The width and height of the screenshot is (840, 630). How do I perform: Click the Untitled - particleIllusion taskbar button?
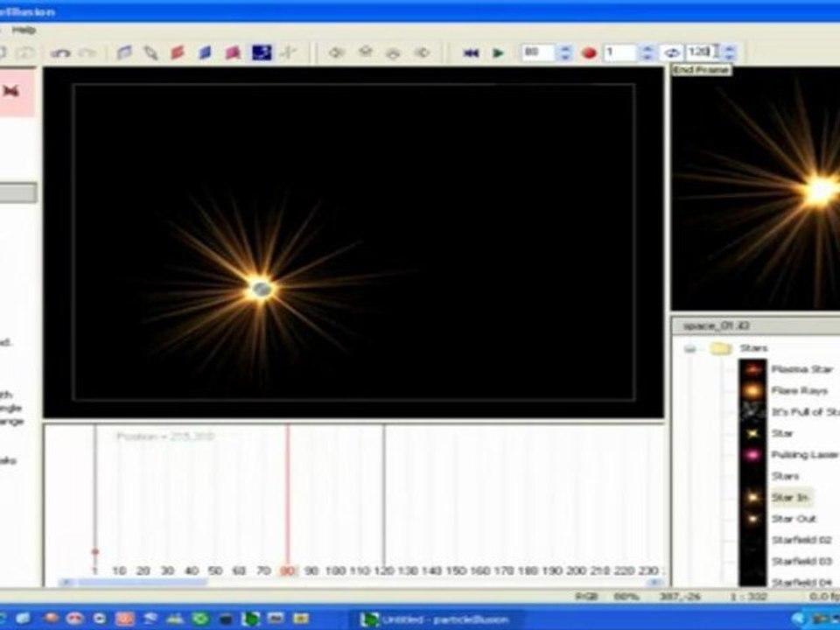point(436,619)
